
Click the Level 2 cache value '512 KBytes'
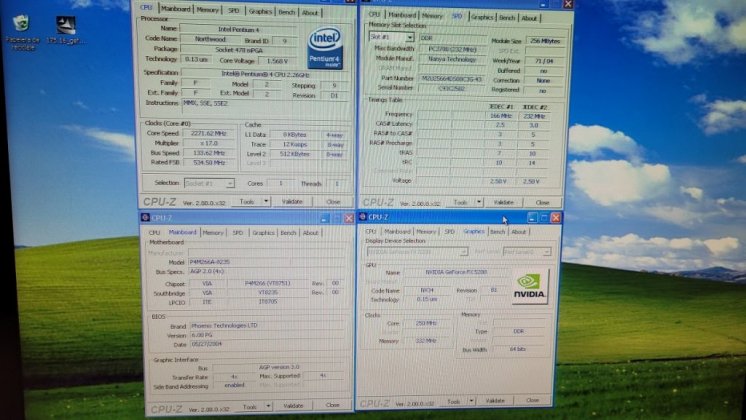click(295, 154)
